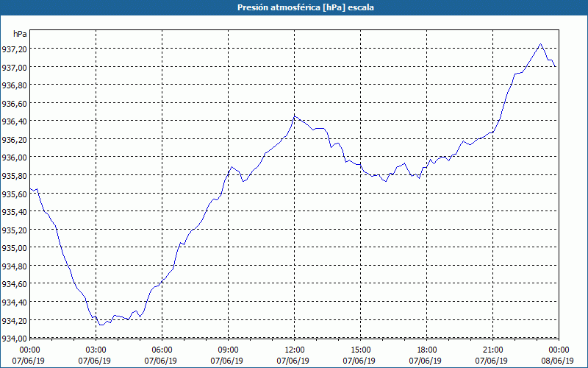This screenshot has height=368, width=588.
Task: Select the "937,00" y-axis value
Action: tap(14, 67)
